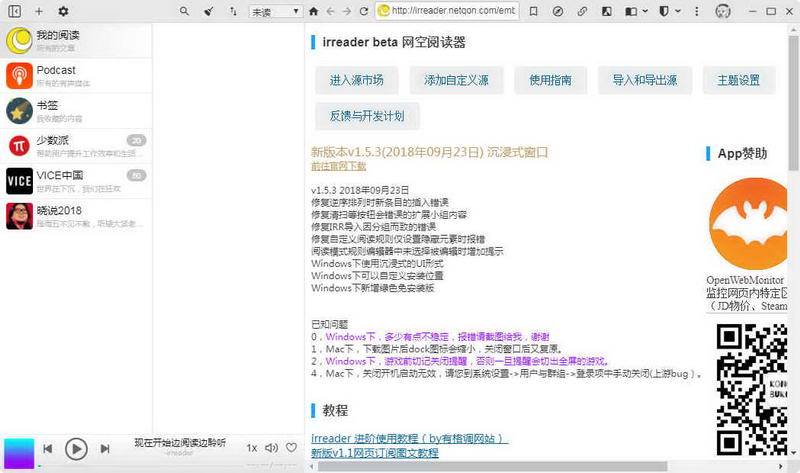Image resolution: width=800 pixels, height=473 pixels.
Task: Copy link with chain icon
Action: pos(582,11)
